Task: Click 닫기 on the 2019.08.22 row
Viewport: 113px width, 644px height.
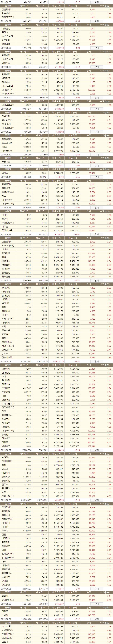Action: (x=97, y=98)
